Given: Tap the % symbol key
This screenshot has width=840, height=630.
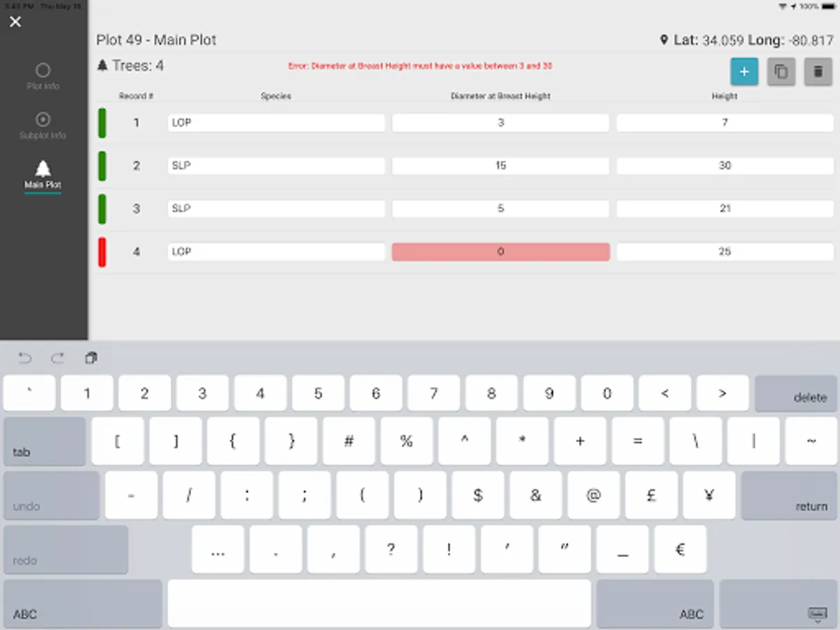Looking at the screenshot, I should (x=407, y=442).
